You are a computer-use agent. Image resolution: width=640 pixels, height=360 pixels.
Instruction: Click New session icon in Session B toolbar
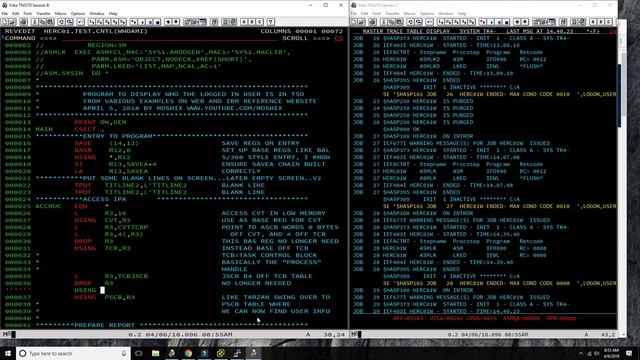tap(4, 22)
